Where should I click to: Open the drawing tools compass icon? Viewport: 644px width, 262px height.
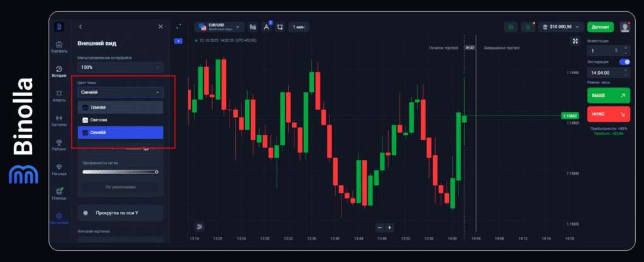(267, 27)
